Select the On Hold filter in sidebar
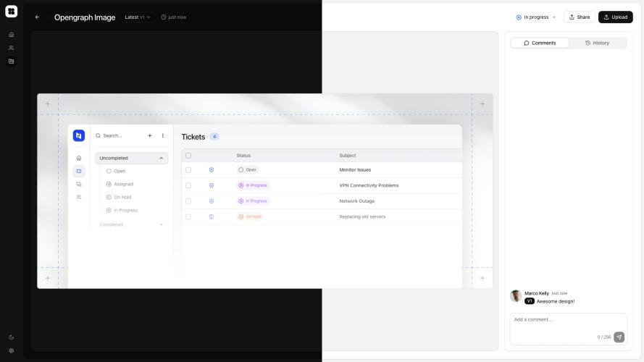 point(119,198)
